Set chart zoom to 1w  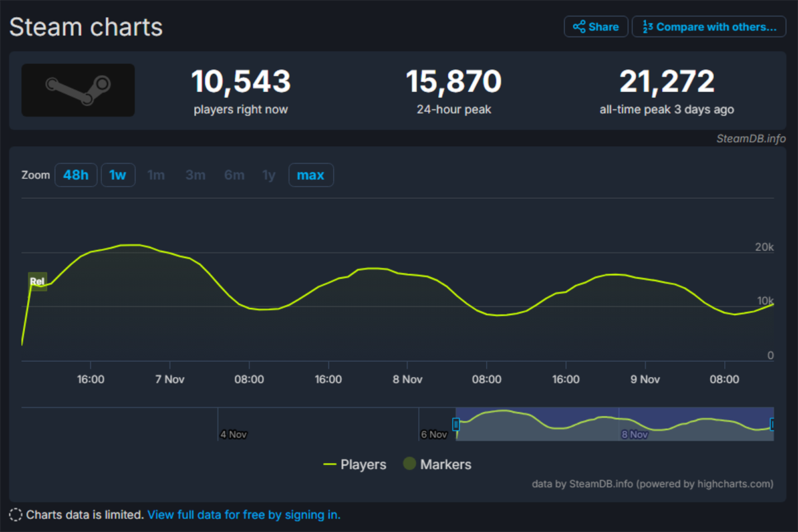click(x=118, y=175)
